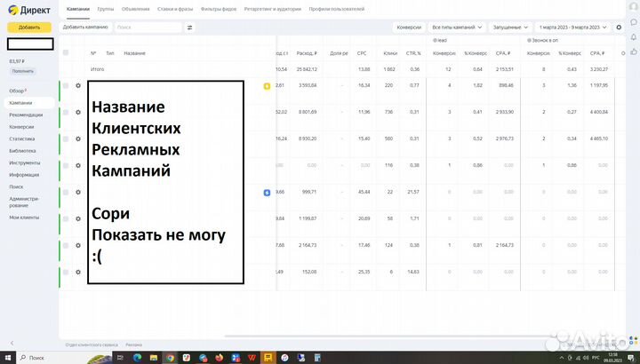Image resolution: width=640 pixels, height=364 pixels.
Task: Open settings gear for campaign with spend 2 164,73
Action: coord(78,245)
